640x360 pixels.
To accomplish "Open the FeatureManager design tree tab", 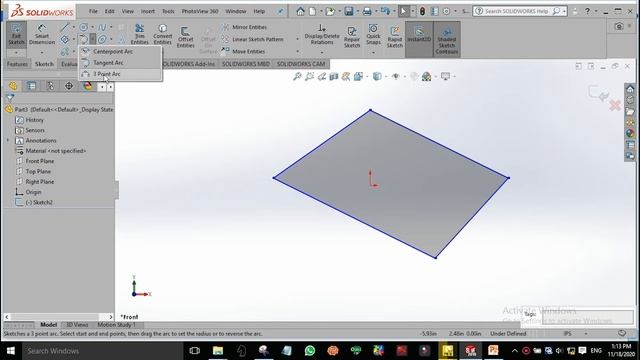I will (13, 86).
